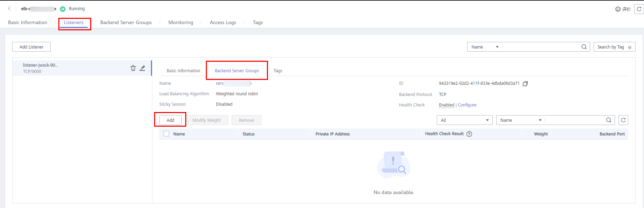
Task: Copy the backend group ID
Action: (x=525, y=84)
